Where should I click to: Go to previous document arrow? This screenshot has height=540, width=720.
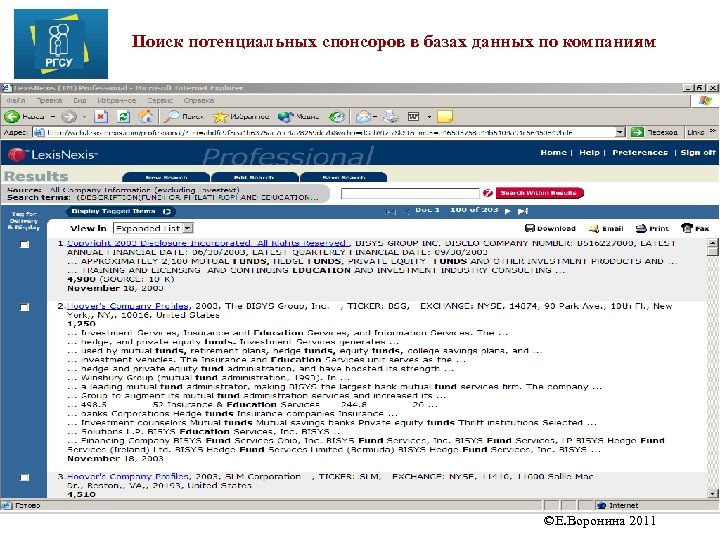coord(406,211)
